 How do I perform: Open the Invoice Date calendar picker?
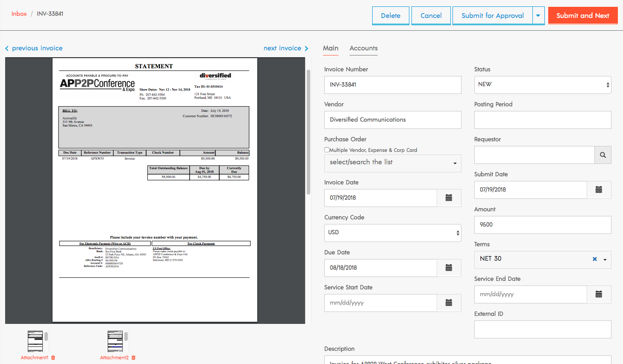tap(449, 198)
